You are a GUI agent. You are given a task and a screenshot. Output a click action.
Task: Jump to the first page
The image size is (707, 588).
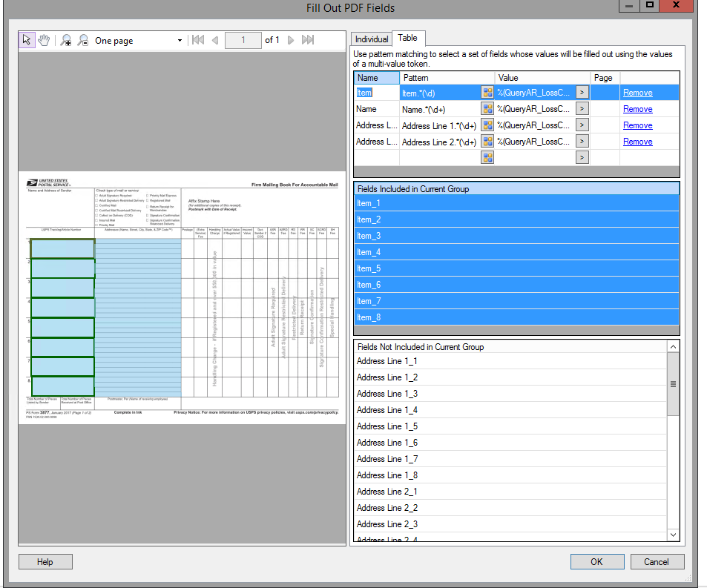point(197,40)
